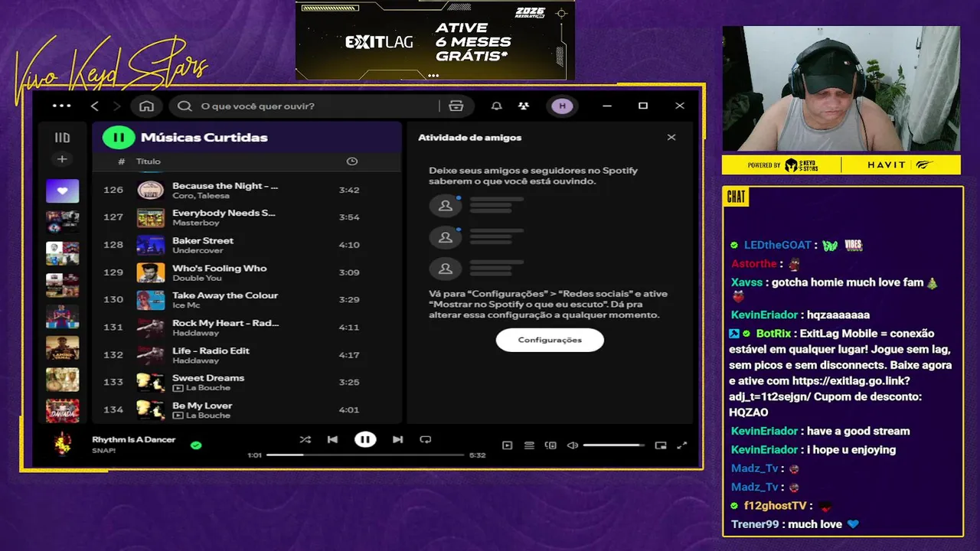
Task: Skip to the previous track
Action: pyautogui.click(x=332, y=439)
